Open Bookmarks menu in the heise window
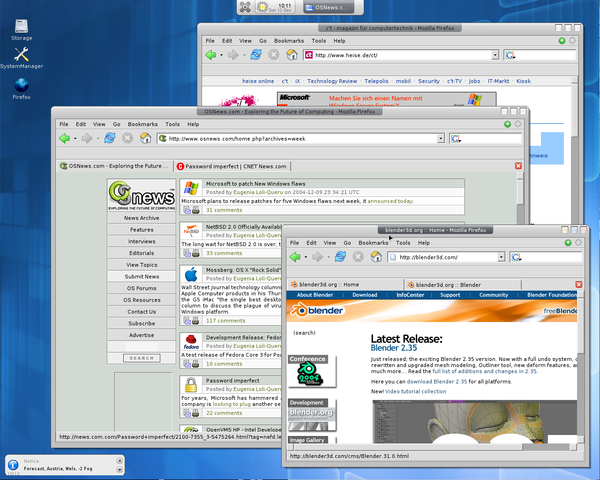 coord(289,41)
